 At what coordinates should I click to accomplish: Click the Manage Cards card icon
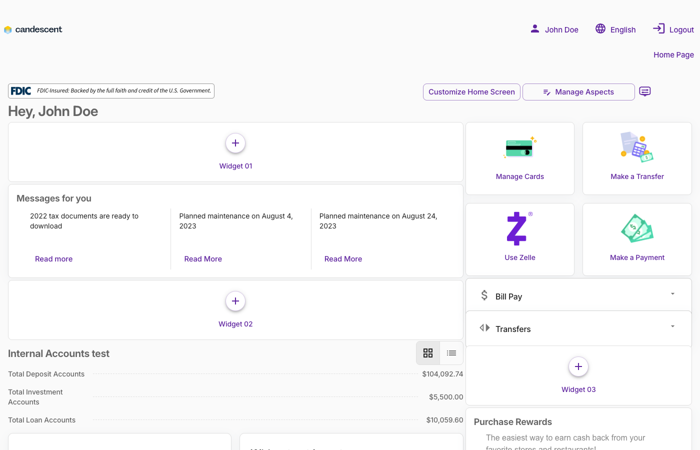[520, 147]
